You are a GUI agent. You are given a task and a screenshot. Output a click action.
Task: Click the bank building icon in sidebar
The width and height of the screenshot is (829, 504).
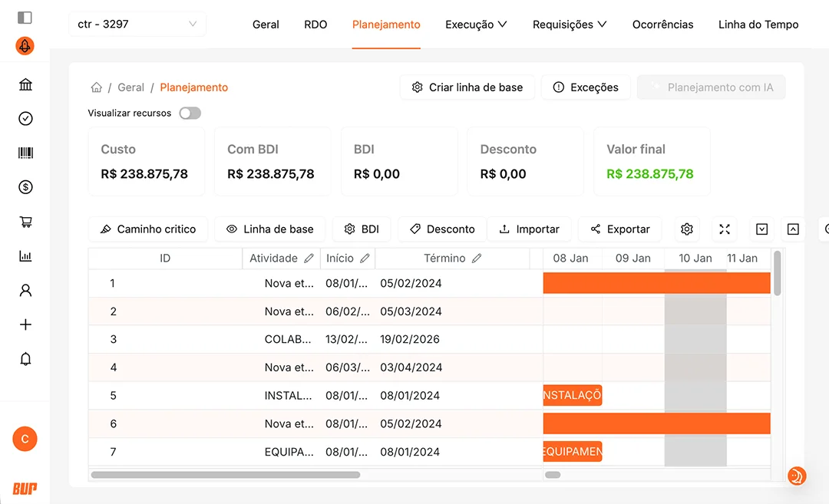pyautogui.click(x=25, y=84)
